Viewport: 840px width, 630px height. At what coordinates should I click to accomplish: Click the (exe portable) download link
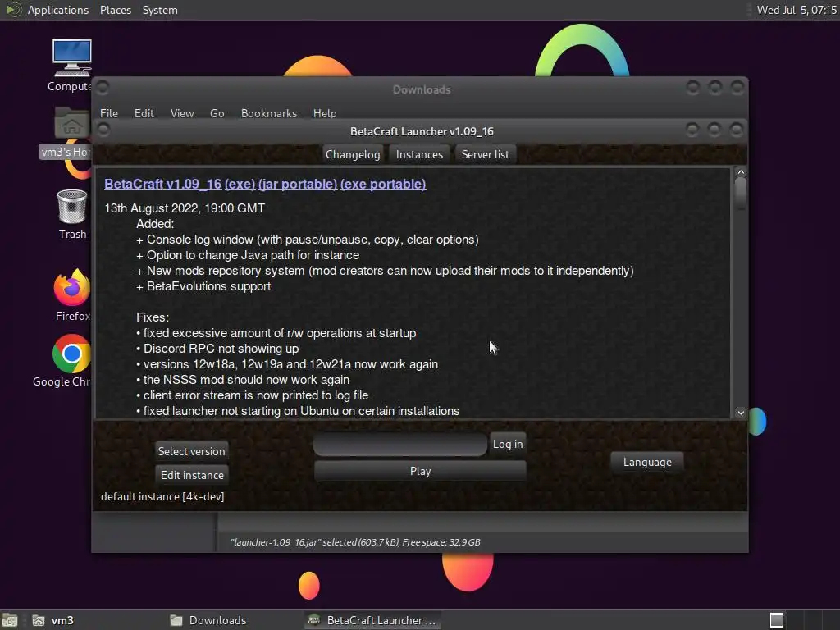pyautogui.click(x=383, y=184)
